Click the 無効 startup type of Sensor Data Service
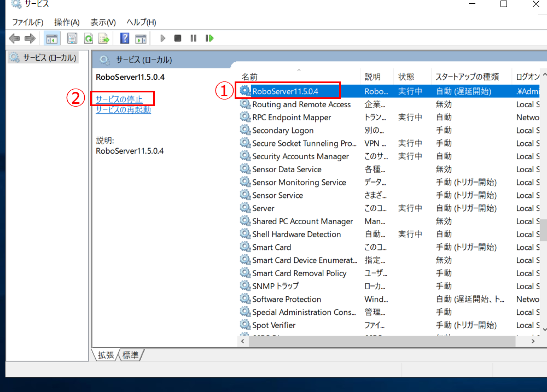The image size is (547, 392). click(x=444, y=169)
